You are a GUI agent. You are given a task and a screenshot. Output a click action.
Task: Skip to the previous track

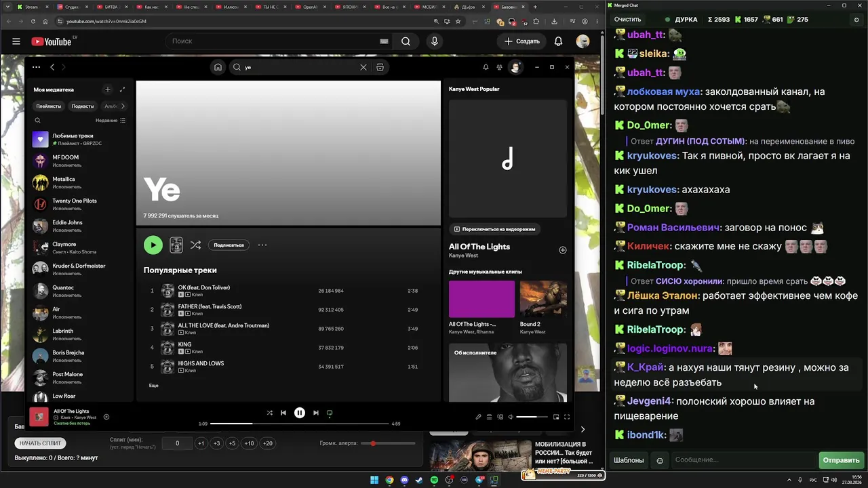coord(283,413)
